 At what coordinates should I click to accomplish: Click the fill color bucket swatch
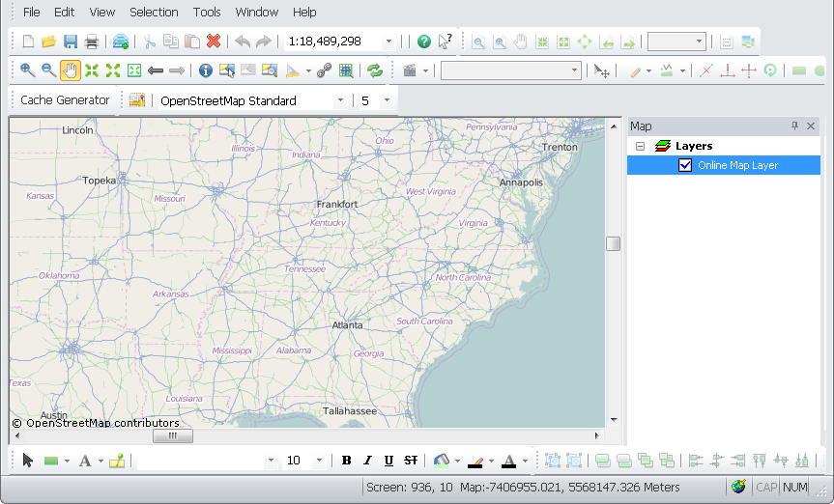(441, 461)
